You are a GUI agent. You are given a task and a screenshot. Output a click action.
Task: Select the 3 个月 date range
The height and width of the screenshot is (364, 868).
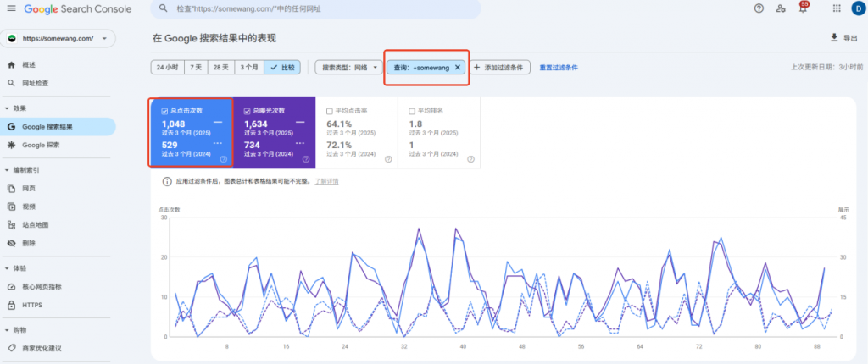[248, 68]
